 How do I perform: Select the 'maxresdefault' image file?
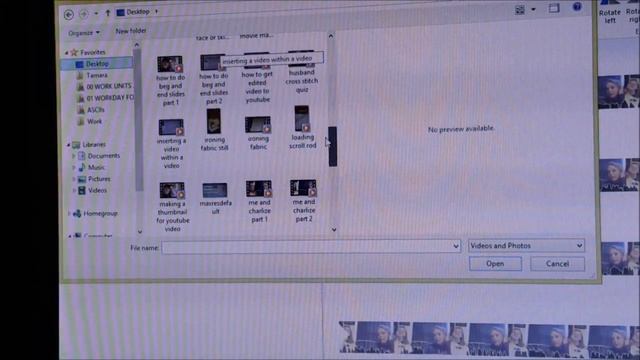tap(215, 199)
